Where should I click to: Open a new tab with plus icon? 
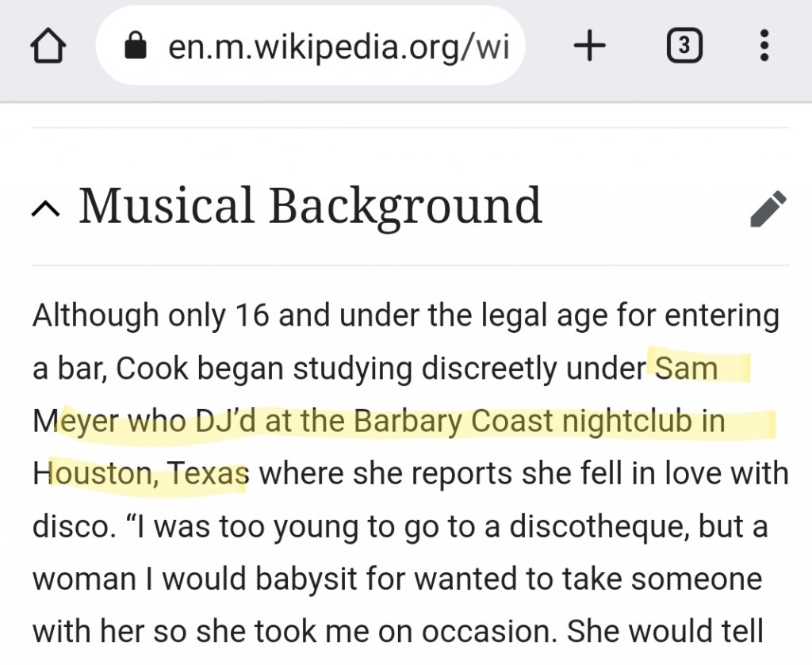[x=589, y=48]
